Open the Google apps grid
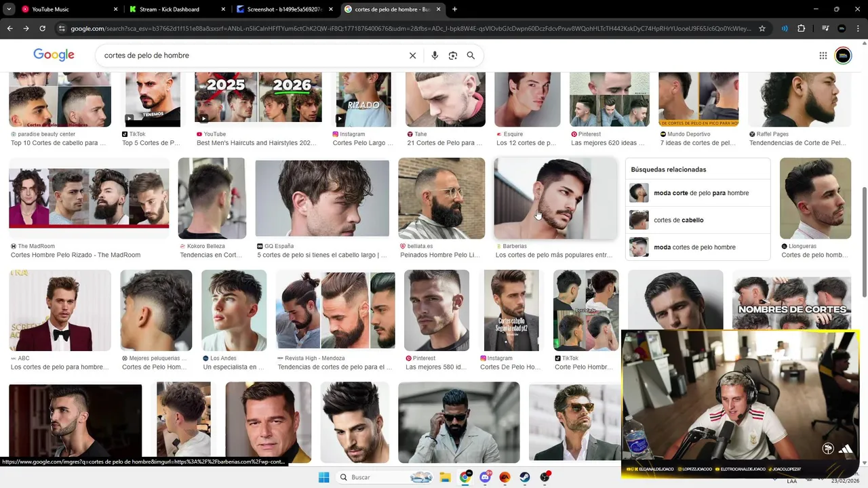Viewport: 868px width, 488px height. [823, 56]
